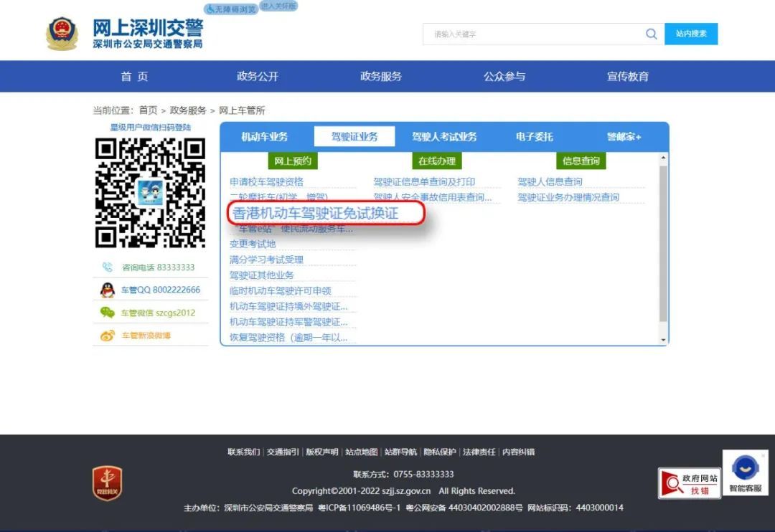This screenshot has width=775, height=532.
Task: Click the scroll down arrow in service list
Action: click(663, 340)
